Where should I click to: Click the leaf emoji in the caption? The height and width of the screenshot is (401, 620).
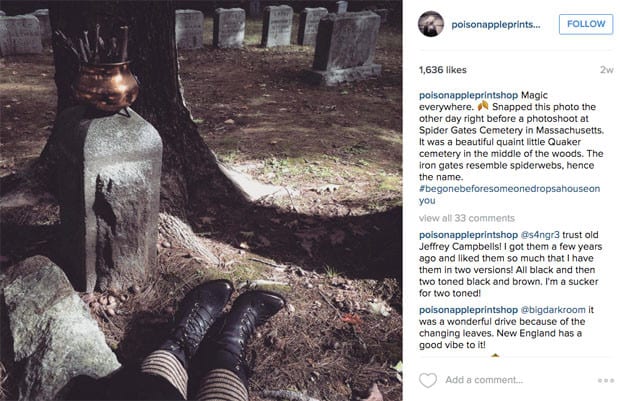[483, 106]
